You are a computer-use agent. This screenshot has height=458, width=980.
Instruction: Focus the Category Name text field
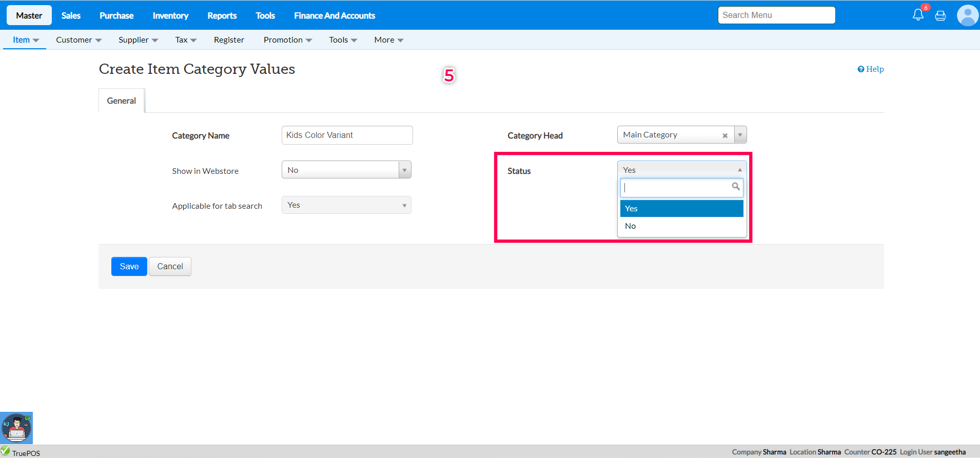coord(347,135)
